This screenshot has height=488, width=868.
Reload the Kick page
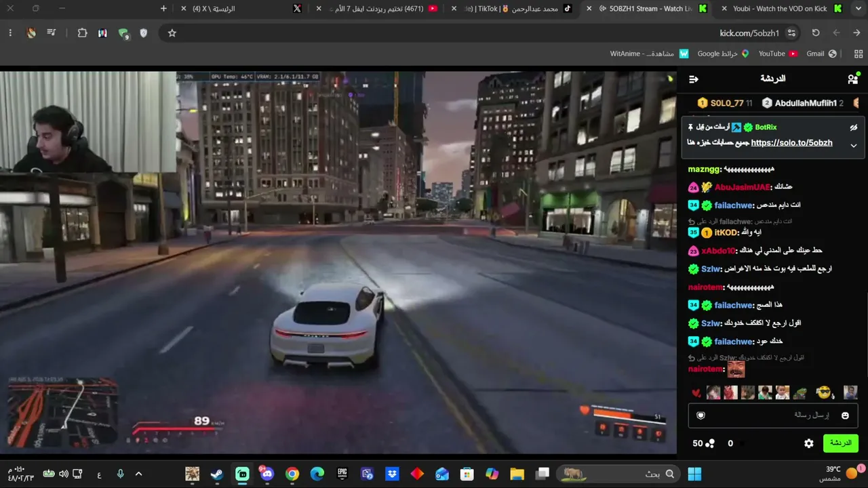[x=816, y=33]
